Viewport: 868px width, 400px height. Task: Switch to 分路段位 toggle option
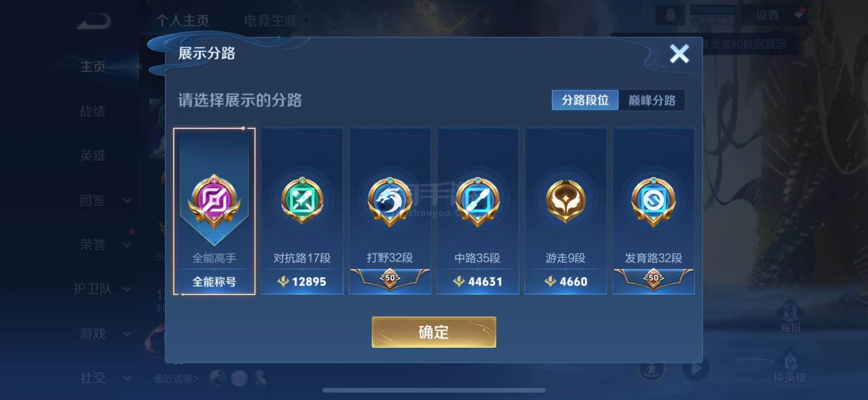point(585,100)
